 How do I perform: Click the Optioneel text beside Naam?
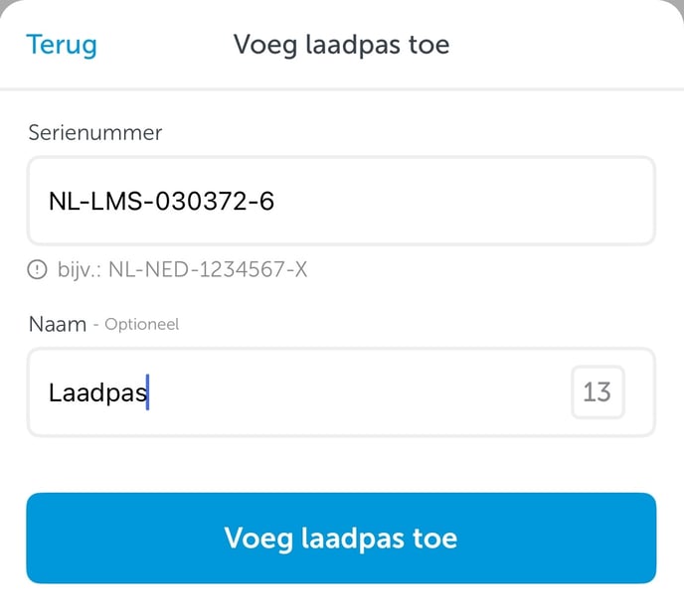pos(142,324)
